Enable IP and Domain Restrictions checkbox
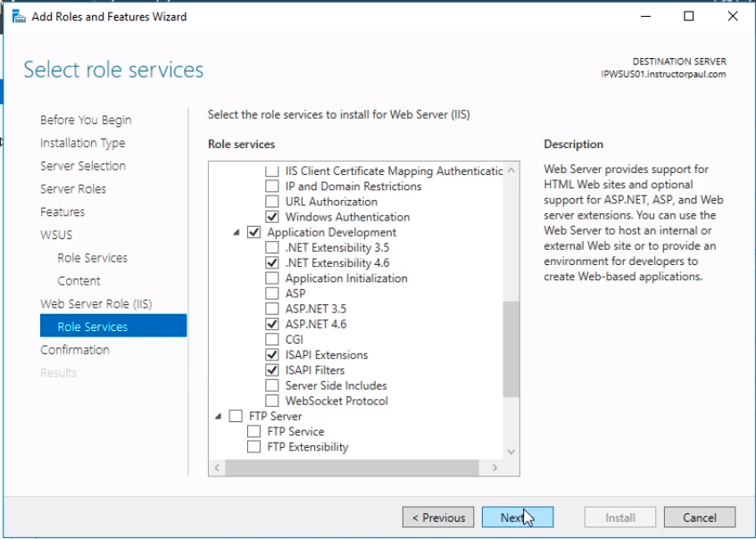Viewport: 756px width, 539px height. click(272, 187)
